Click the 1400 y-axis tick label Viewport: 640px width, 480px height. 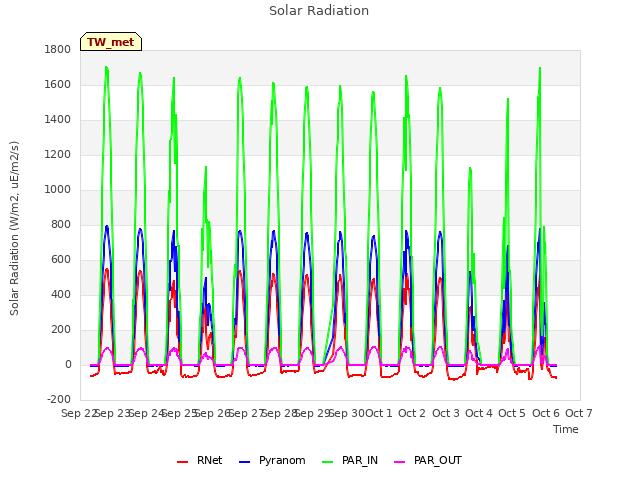58,120
